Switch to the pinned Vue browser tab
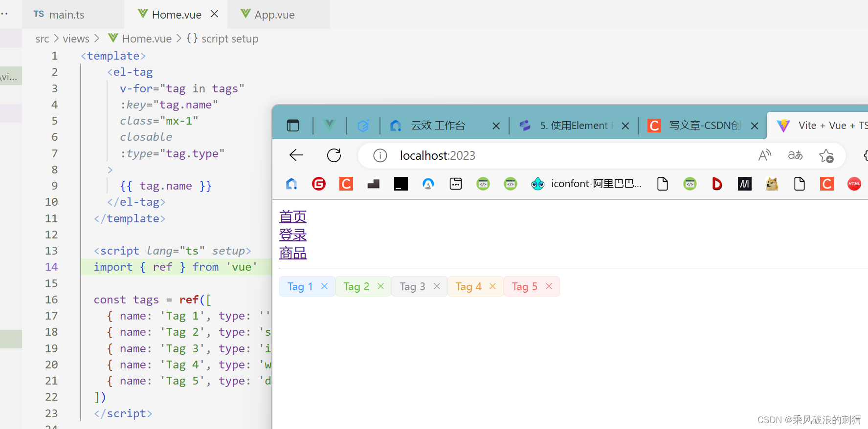The image size is (868, 429). click(330, 126)
